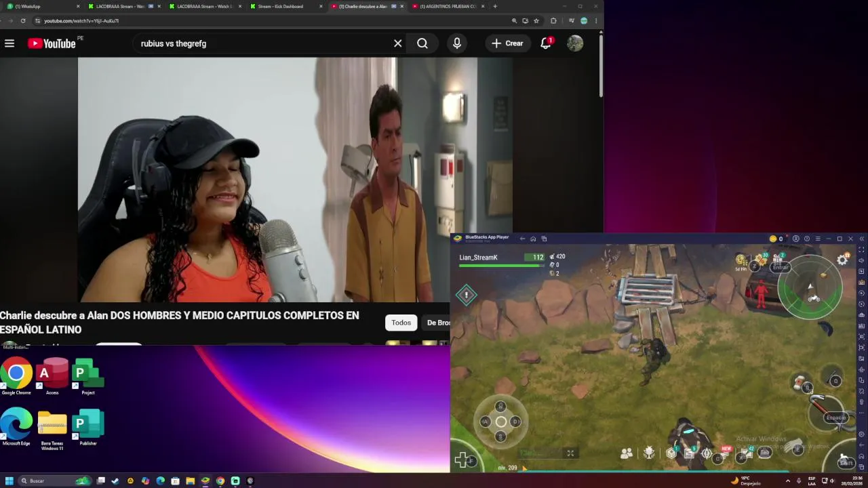Open 'Barra Tareas Windows 11' folder
868x488 pixels.
point(52,430)
